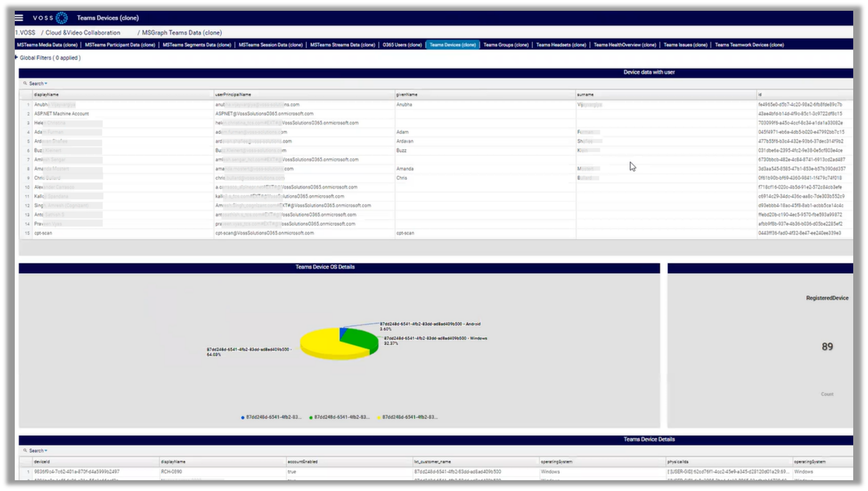The height and width of the screenshot is (491, 868).
Task: Toggle the green legend entry
Action: click(x=340, y=417)
